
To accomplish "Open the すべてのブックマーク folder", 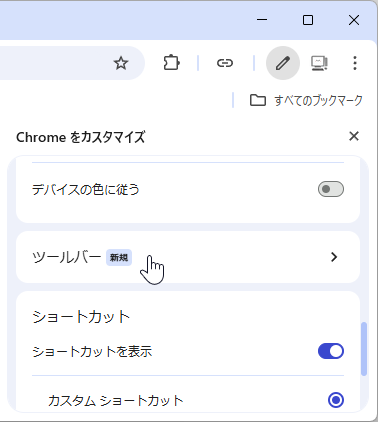I will [x=306, y=100].
